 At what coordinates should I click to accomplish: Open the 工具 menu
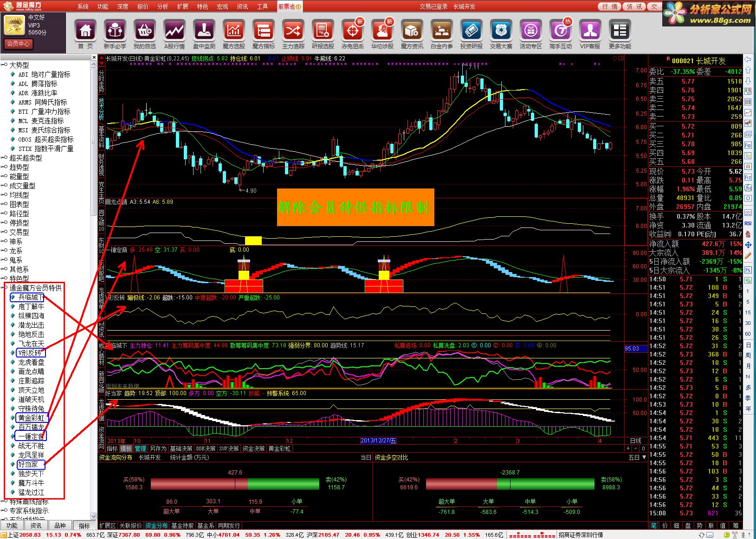(x=262, y=6)
